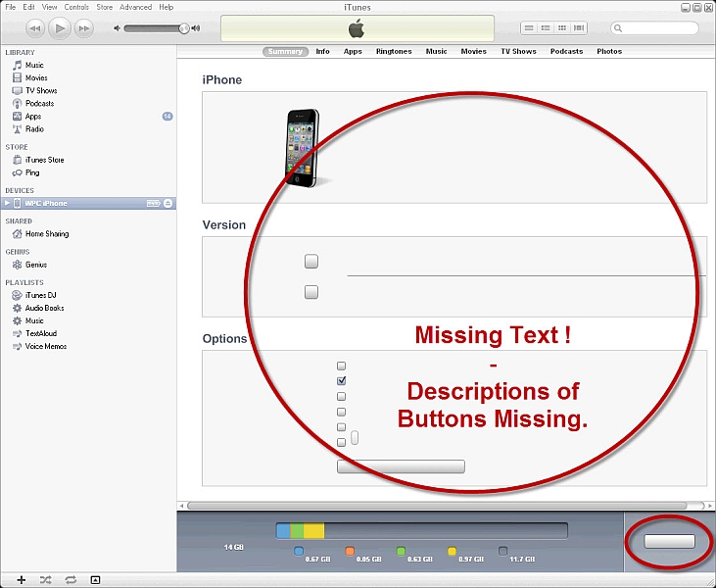Switch to the Photos tab
The width and height of the screenshot is (716, 588).
click(x=609, y=52)
